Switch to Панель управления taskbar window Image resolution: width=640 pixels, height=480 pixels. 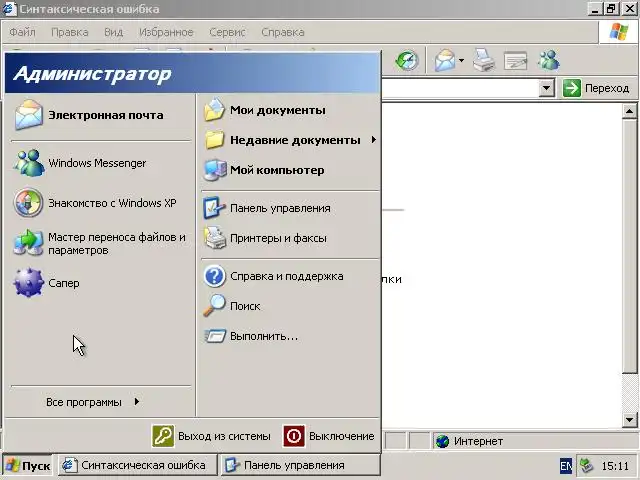300,465
